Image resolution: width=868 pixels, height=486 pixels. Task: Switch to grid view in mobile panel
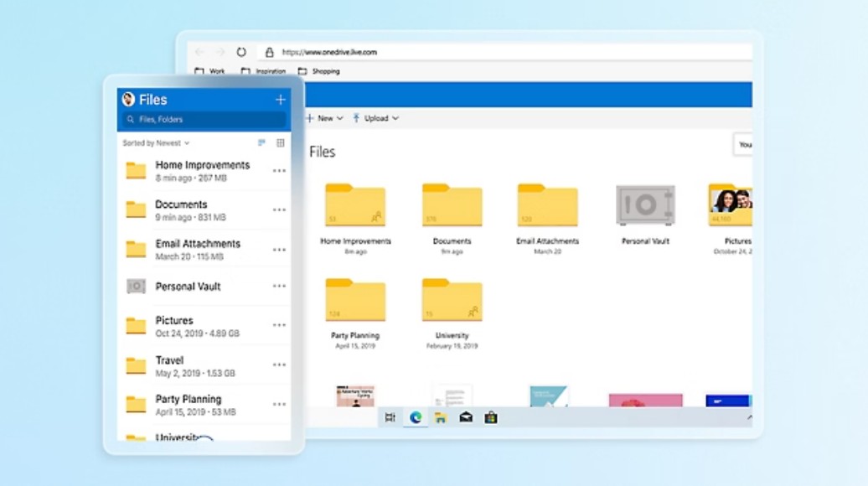[x=280, y=142]
